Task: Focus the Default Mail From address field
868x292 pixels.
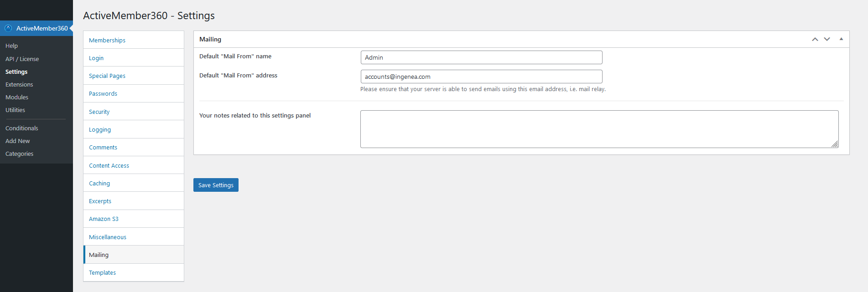Action: click(481, 77)
